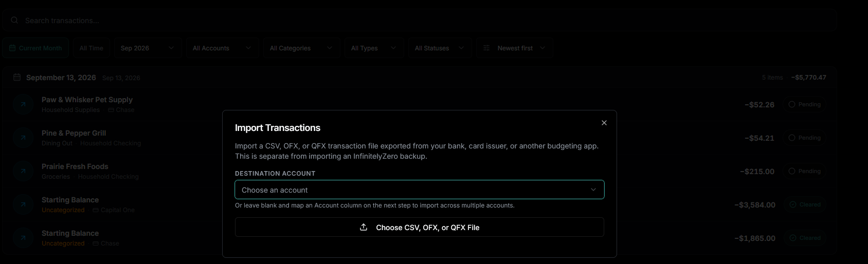
Task: Close the Import Transactions dialog
Action: coord(604,123)
